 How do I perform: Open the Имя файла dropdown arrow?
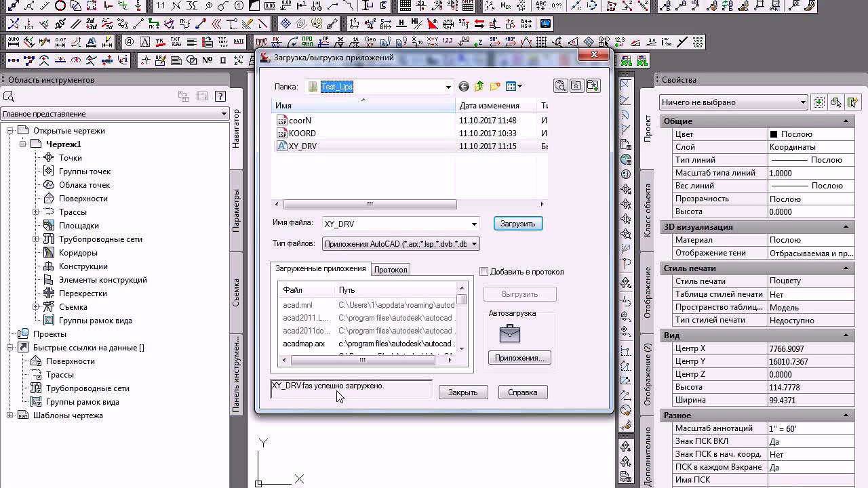pos(474,224)
